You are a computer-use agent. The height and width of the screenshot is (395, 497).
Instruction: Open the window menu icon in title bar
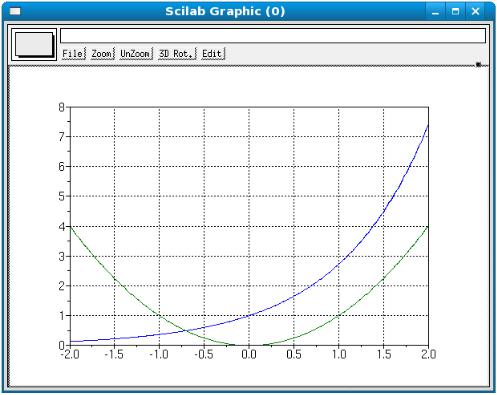pos(15,12)
